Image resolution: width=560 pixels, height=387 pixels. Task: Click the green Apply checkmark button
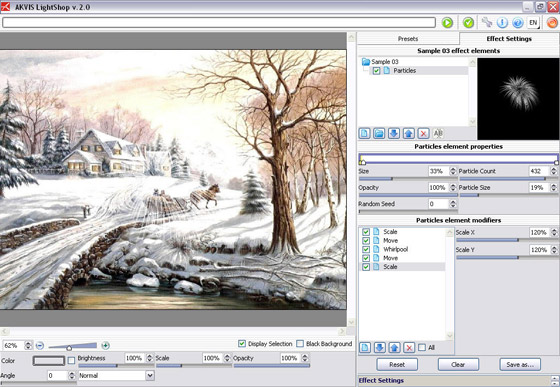click(468, 23)
